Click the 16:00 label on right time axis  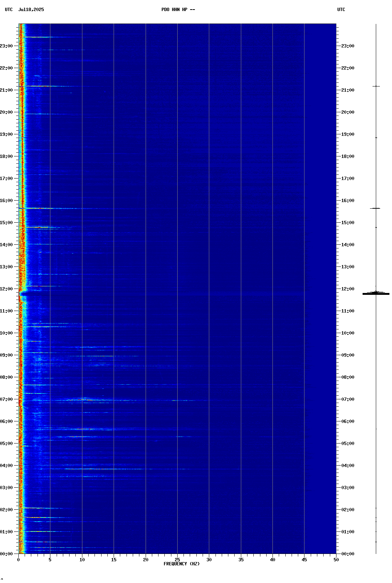pyautogui.click(x=348, y=201)
